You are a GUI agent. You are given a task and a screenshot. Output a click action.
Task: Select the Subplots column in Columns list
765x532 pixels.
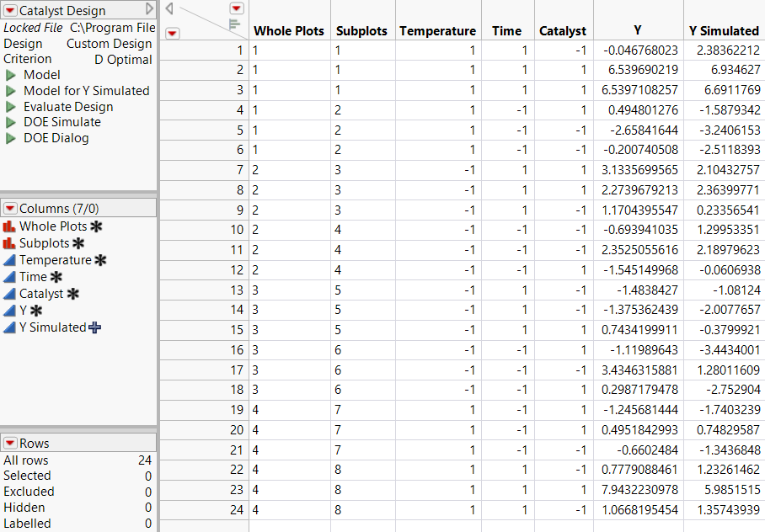coord(43,243)
